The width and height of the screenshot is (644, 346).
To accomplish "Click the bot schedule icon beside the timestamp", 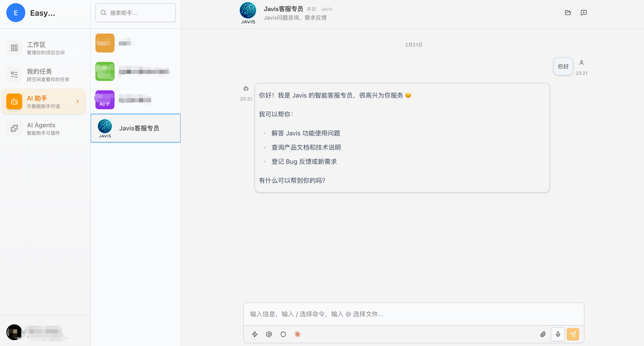I will tap(246, 88).
